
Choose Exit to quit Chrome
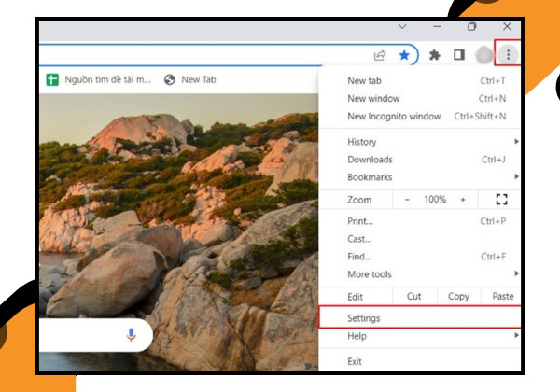(420, 361)
